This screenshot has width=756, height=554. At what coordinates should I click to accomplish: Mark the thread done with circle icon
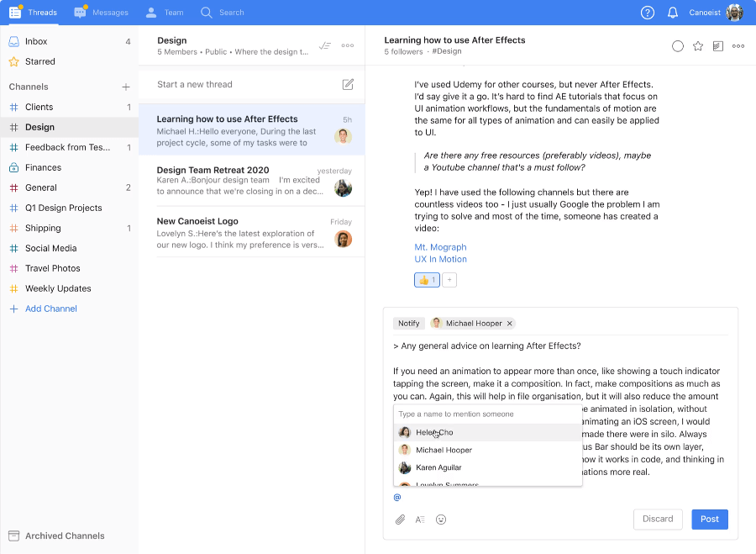tap(678, 46)
